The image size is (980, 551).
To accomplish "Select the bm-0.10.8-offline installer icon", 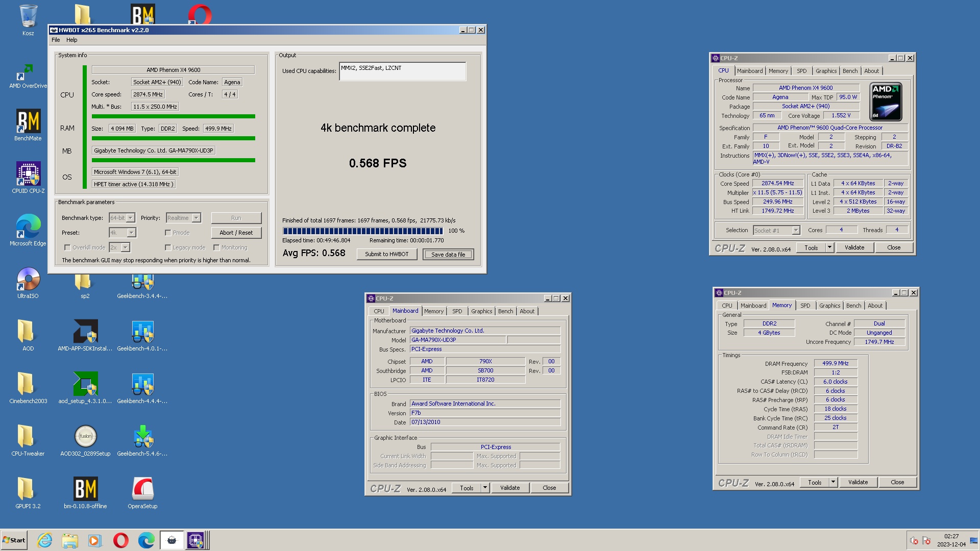I will pyautogui.click(x=85, y=493).
